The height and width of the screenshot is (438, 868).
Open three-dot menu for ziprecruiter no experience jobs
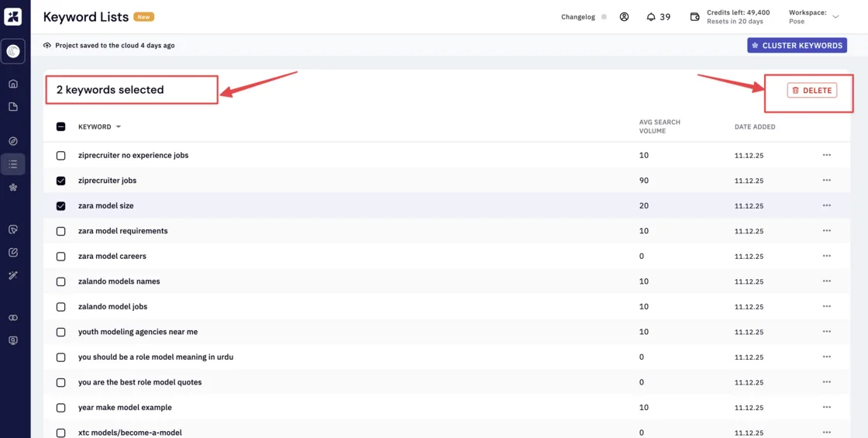coord(826,155)
